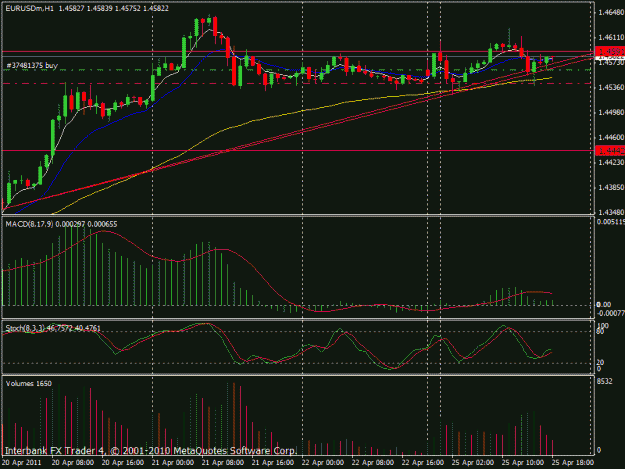625x469 pixels.
Task: Click the 0.005119 MACD scale value
Action: [x=611, y=222]
